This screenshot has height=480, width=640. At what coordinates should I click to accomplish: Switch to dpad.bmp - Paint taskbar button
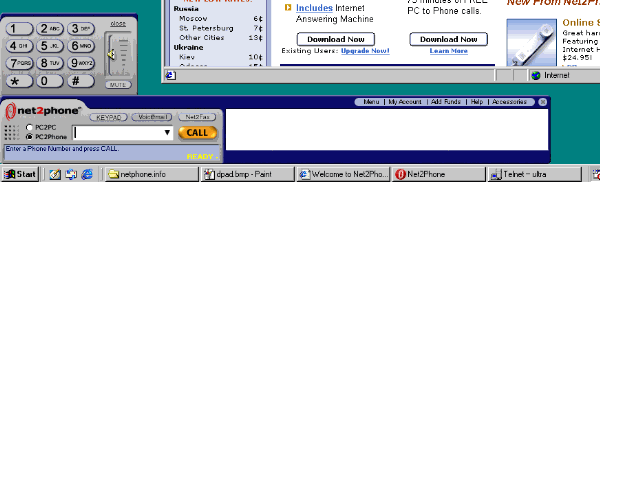248,174
